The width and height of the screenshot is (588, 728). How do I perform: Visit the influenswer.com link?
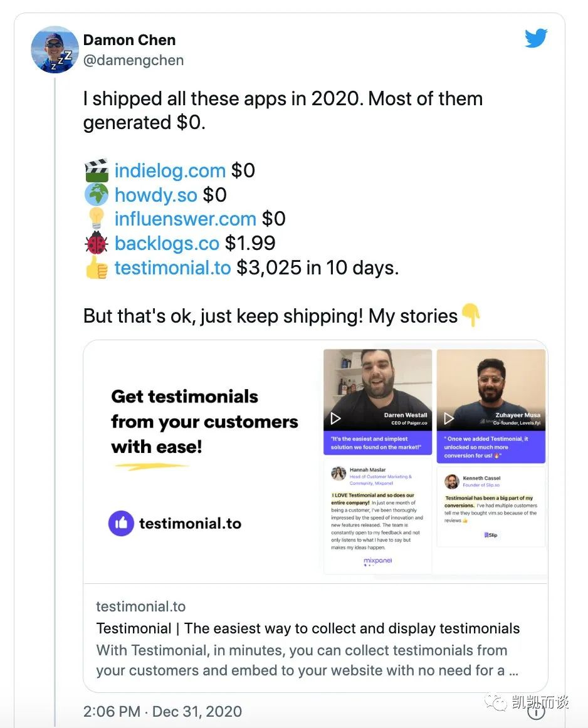tap(185, 219)
